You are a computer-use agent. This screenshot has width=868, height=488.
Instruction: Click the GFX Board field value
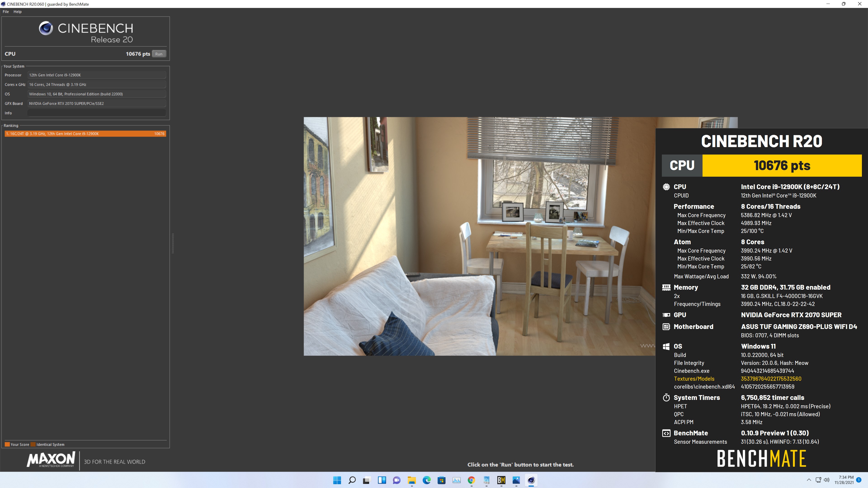(97, 103)
